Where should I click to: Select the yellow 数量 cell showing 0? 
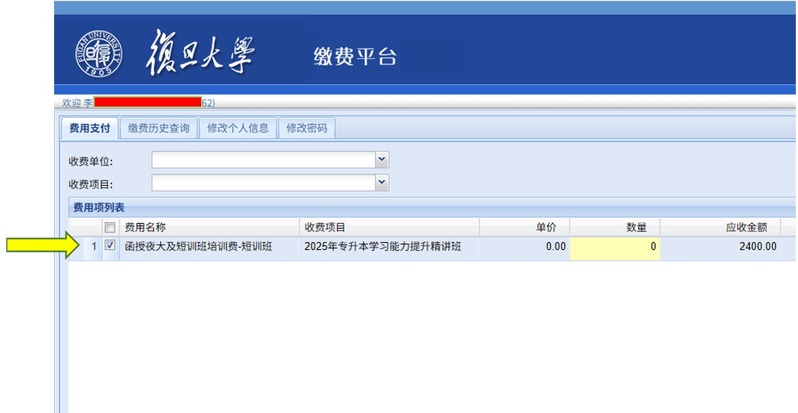pyautogui.click(x=614, y=246)
